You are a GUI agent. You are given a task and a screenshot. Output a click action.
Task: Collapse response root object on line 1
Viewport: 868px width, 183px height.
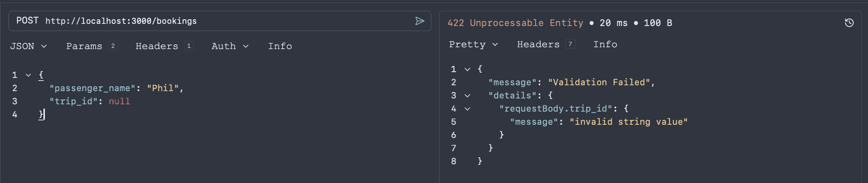click(x=467, y=69)
